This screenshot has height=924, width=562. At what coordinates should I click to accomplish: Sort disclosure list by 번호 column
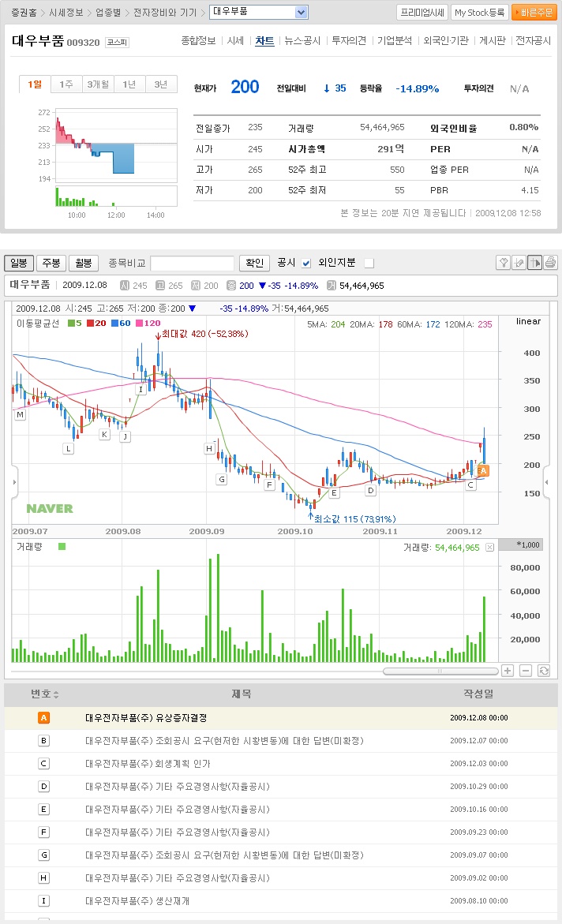click(x=45, y=694)
